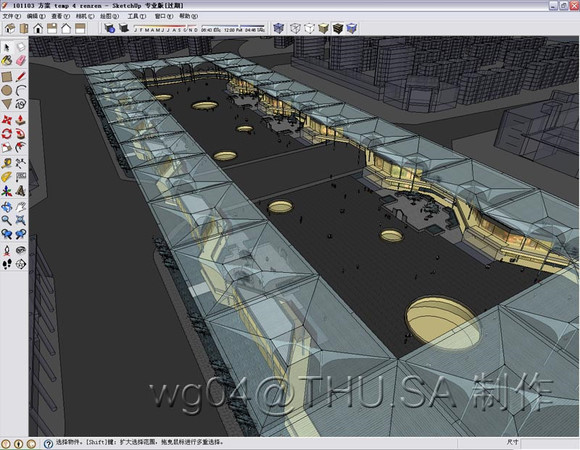Select the Zoom magnifier tool
580x450 pixels.
tap(7, 221)
